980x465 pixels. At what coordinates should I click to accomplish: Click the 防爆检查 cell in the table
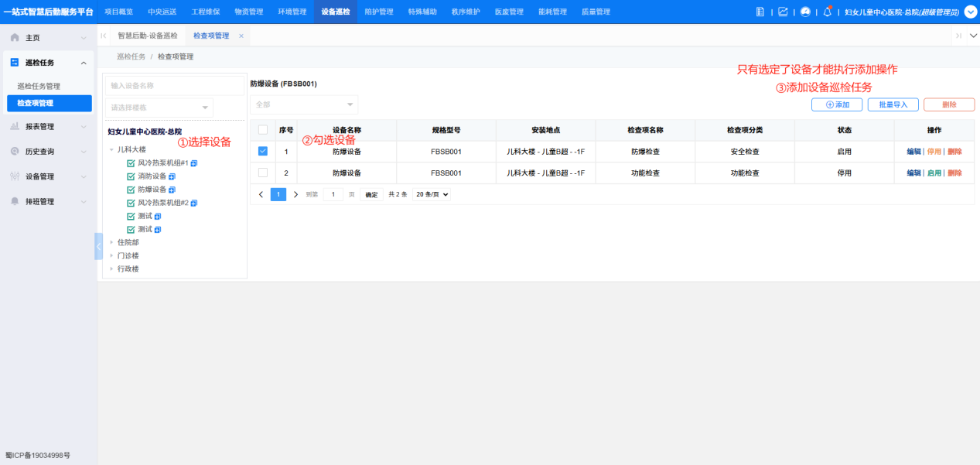[x=645, y=152]
